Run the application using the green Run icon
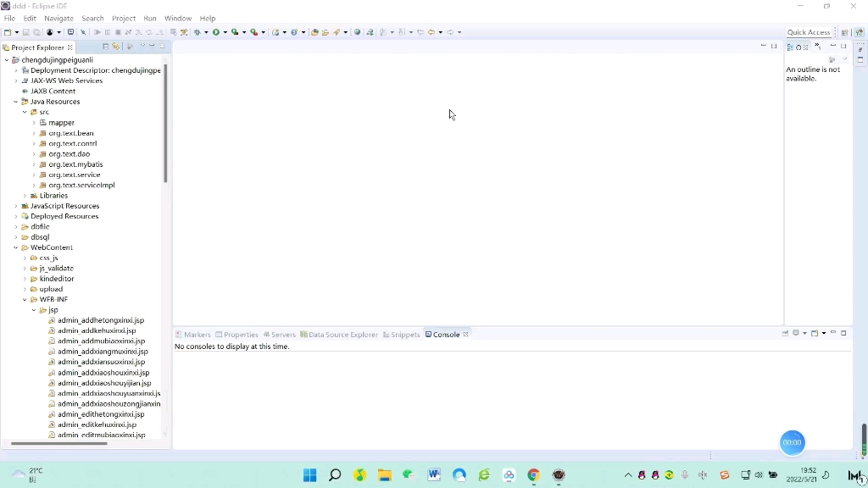This screenshot has width=868, height=488. point(215,32)
